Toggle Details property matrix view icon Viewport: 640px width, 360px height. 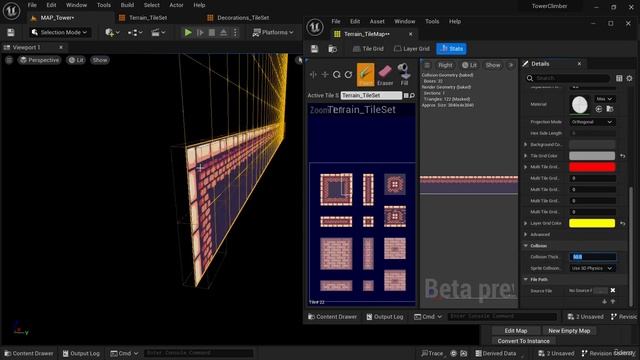(x=619, y=78)
